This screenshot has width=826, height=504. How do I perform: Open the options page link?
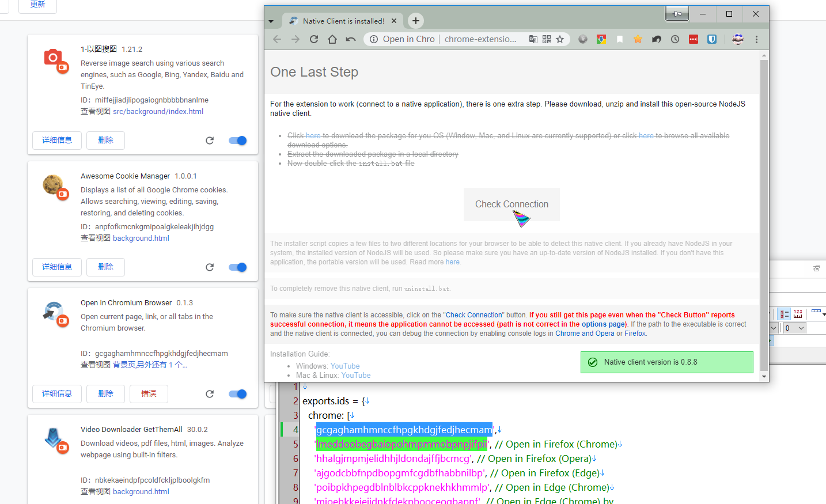(603, 324)
